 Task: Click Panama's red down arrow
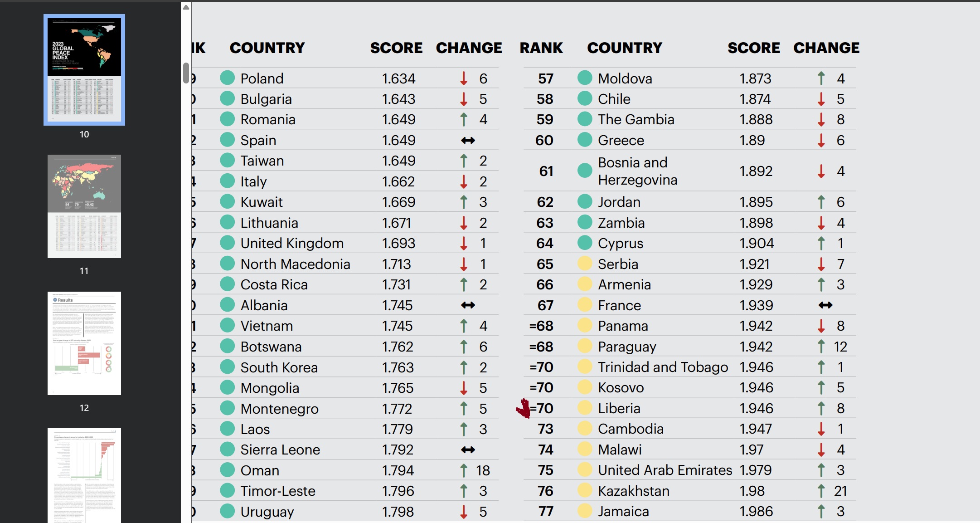point(821,326)
